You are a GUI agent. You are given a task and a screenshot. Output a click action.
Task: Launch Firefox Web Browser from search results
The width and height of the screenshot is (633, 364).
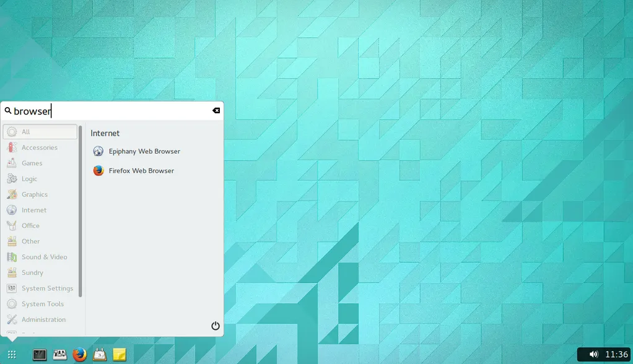[x=142, y=170]
